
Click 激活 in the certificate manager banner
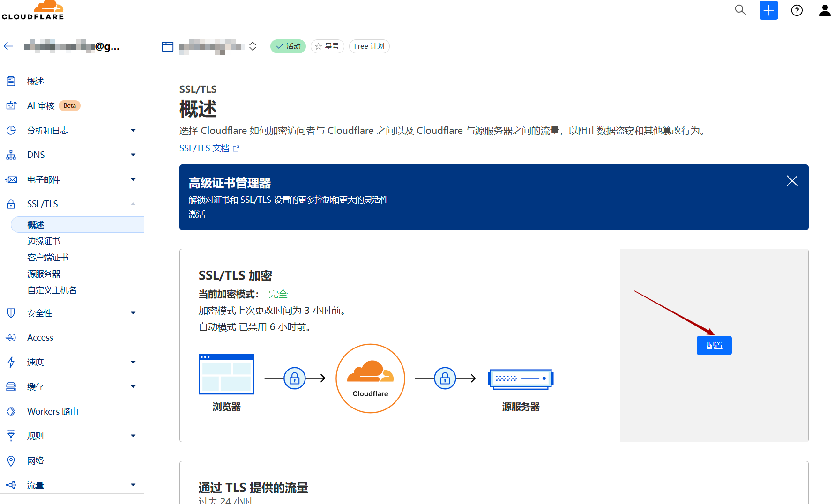pyautogui.click(x=197, y=215)
